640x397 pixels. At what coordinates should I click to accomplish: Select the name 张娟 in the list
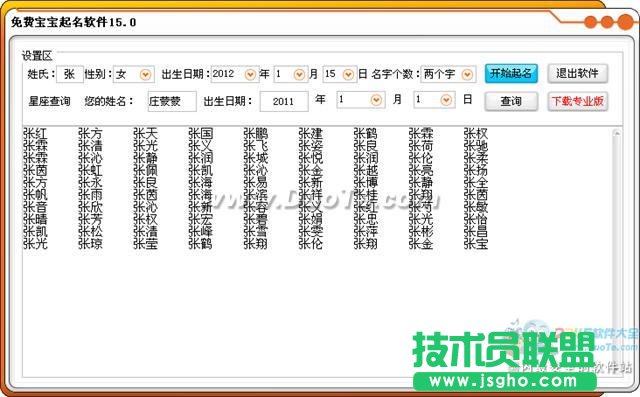(x=311, y=219)
